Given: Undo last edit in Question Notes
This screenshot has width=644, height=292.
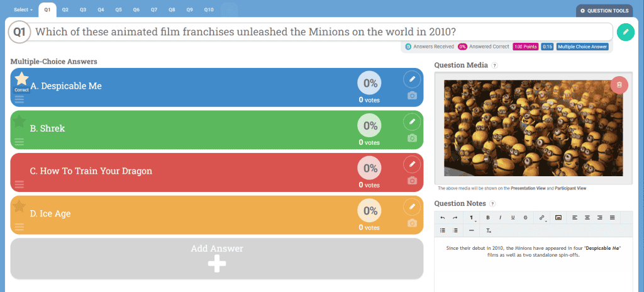Looking at the screenshot, I should tap(442, 218).
